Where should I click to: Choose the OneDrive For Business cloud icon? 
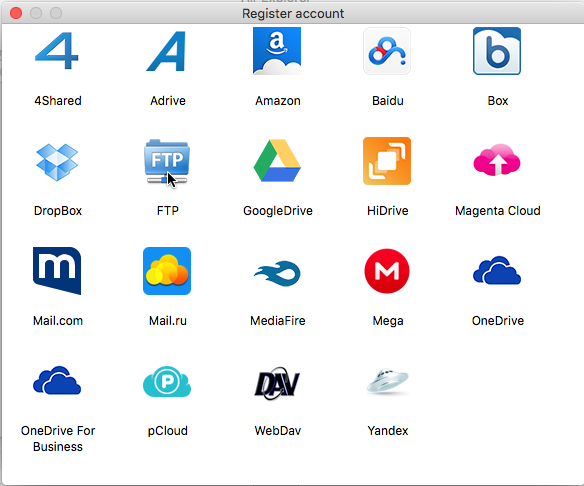click(x=57, y=380)
